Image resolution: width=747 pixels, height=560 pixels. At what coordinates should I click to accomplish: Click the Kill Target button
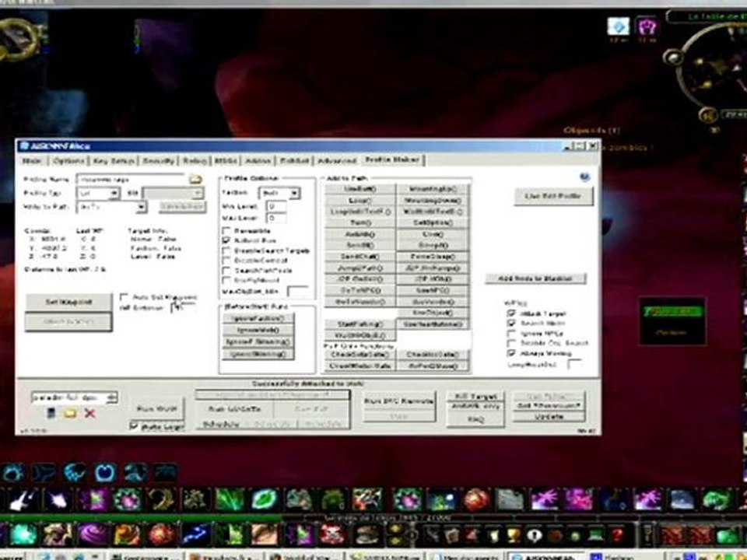(475, 396)
